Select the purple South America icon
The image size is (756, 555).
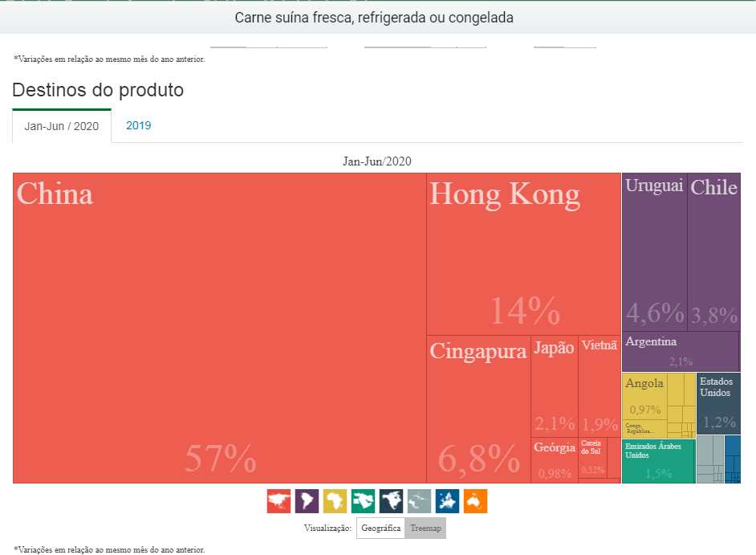307,501
